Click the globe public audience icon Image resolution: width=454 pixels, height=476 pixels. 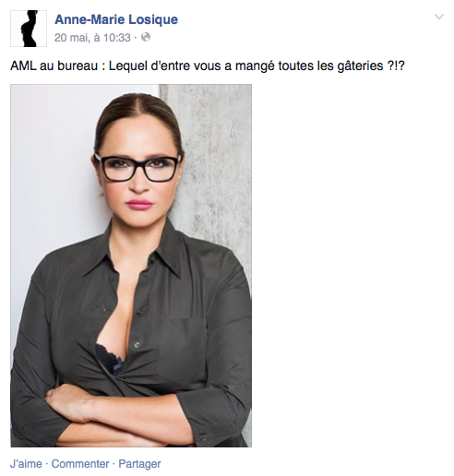click(146, 37)
